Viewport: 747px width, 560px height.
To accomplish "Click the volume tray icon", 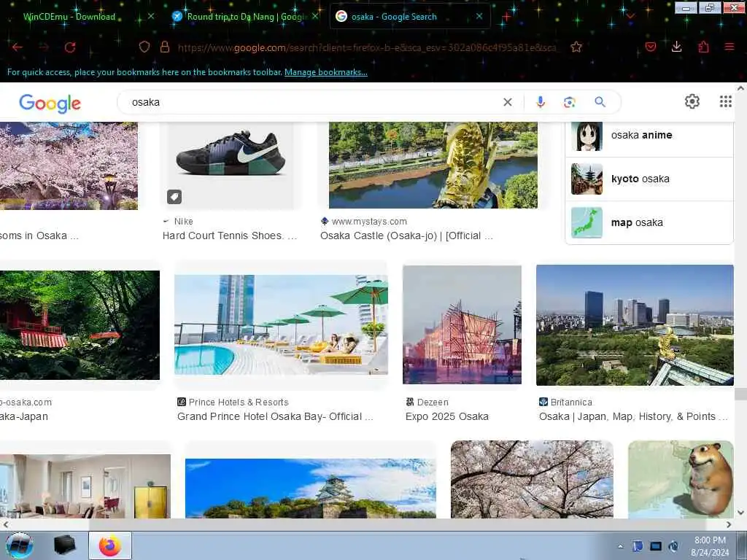I will tap(673, 546).
